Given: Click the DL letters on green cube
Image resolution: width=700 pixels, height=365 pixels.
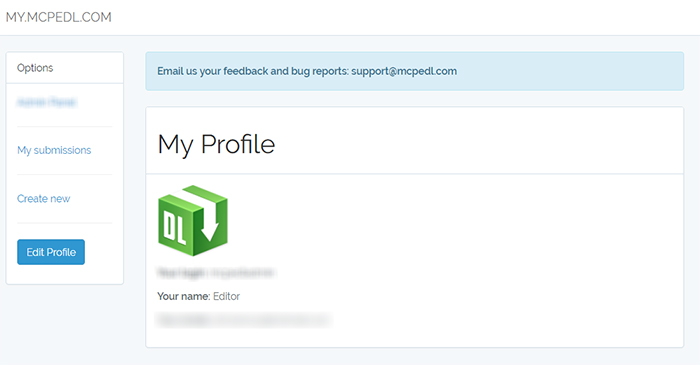Looking at the screenshot, I should (175, 227).
